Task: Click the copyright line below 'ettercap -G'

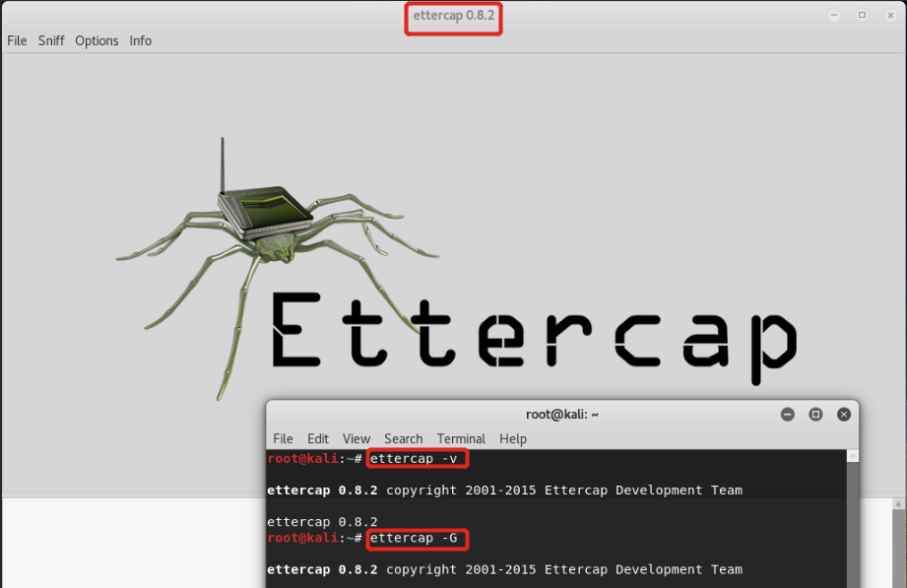Action: pos(504,569)
